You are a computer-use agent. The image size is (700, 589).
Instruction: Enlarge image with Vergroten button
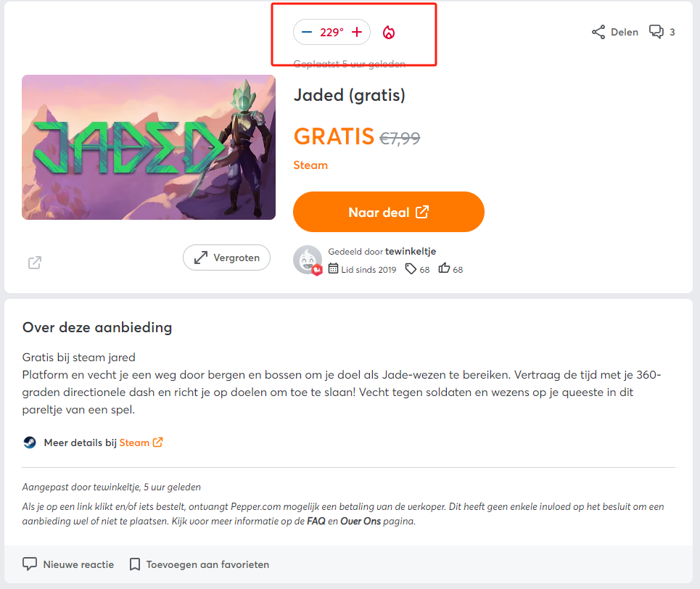point(226,258)
